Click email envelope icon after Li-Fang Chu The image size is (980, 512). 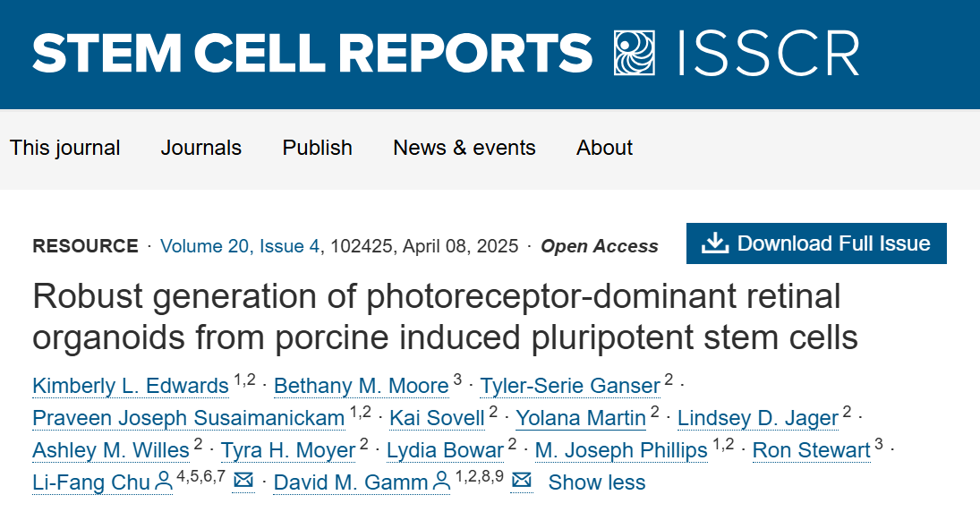pos(243,482)
